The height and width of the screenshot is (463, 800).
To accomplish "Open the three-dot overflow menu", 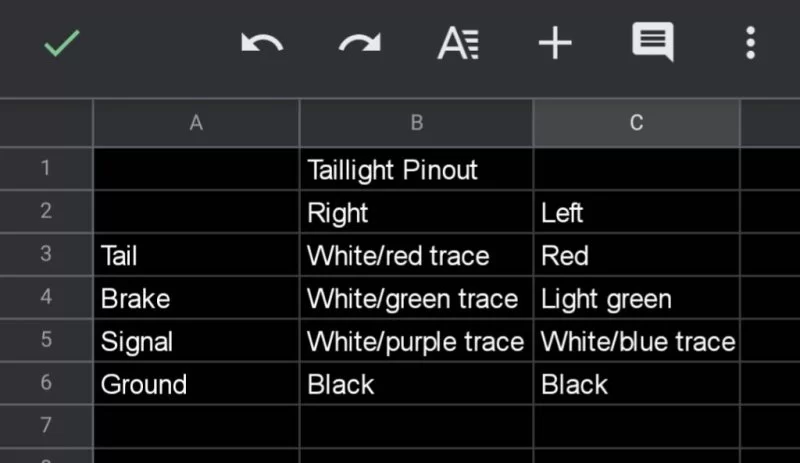I will [x=750, y=44].
